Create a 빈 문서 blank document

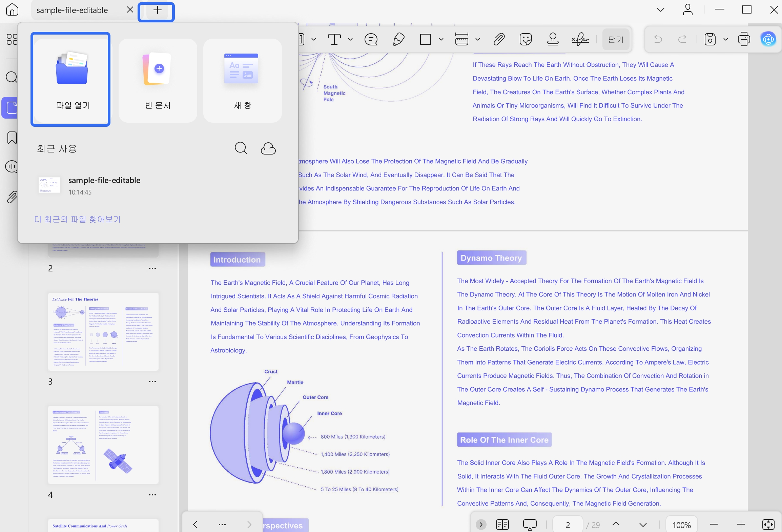158,81
